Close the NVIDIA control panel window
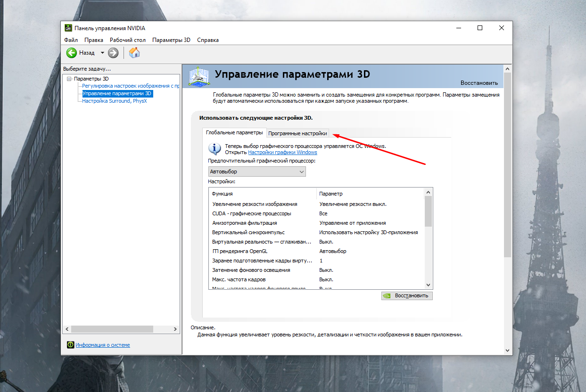 (x=502, y=28)
